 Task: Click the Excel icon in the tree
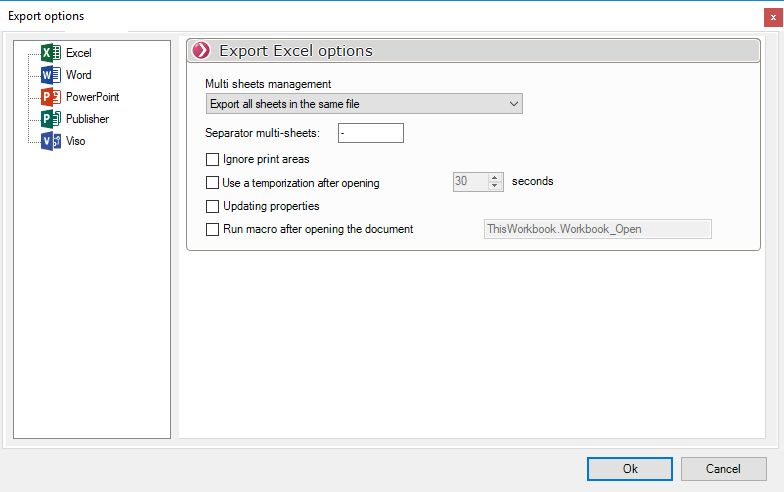(x=50, y=53)
